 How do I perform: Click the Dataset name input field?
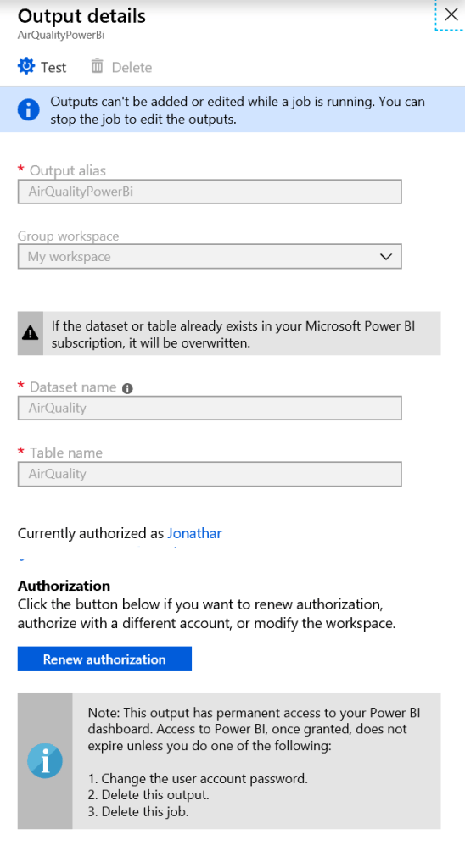tap(210, 408)
